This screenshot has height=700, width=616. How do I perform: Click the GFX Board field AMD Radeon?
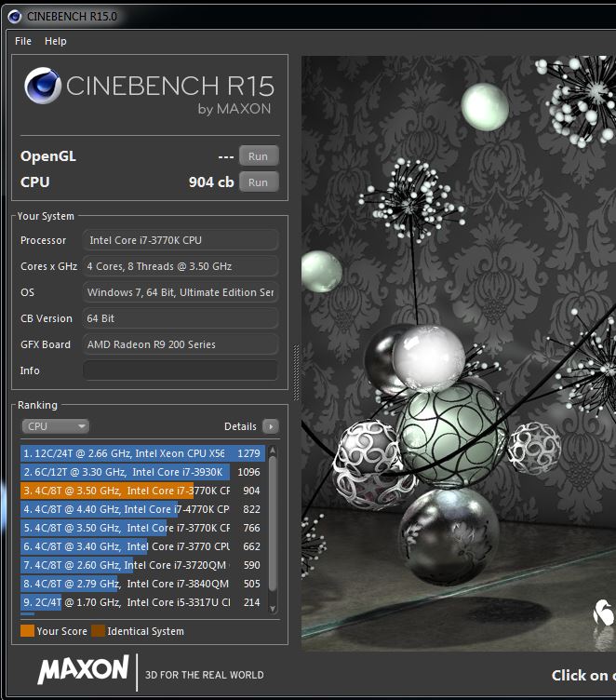pos(181,344)
